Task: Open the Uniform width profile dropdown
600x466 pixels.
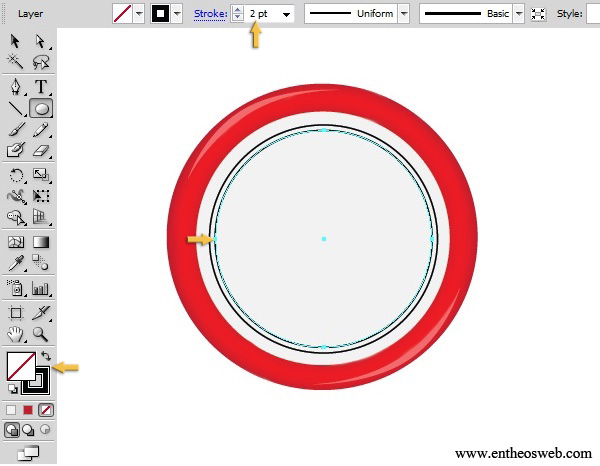Action: pyautogui.click(x=404, y=14)
